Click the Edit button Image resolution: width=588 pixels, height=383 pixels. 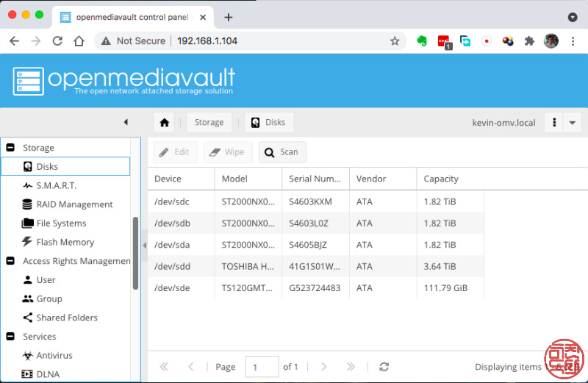[x=175, y=152]
